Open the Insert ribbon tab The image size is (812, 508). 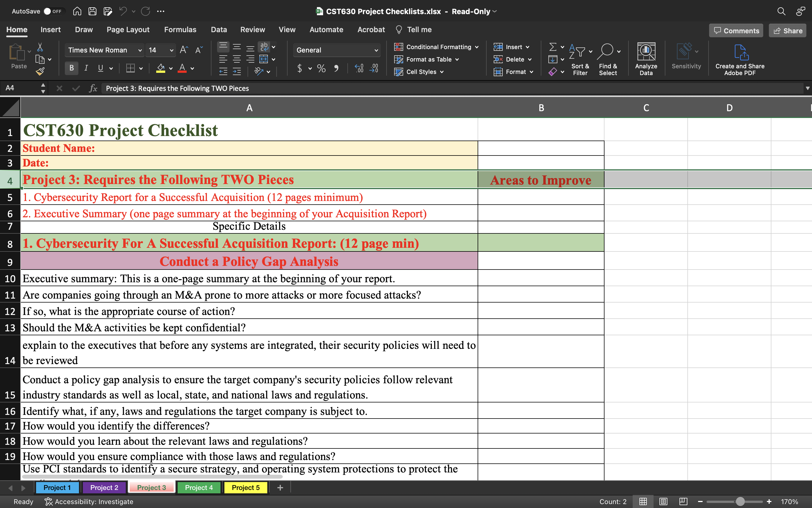(x=50, y=30)
